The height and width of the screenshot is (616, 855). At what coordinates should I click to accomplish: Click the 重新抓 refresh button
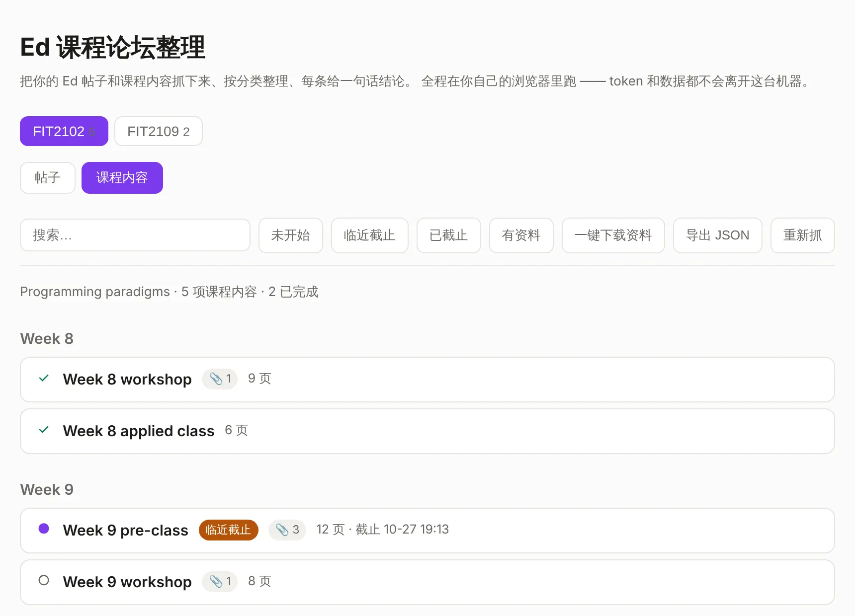(x=803, y=235)
